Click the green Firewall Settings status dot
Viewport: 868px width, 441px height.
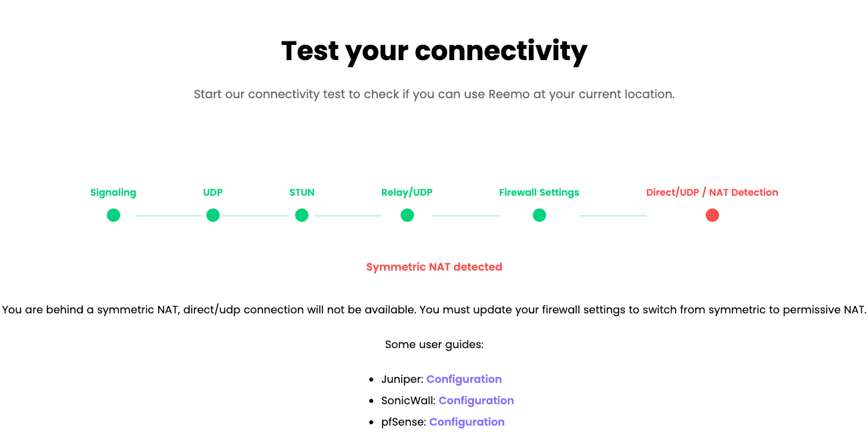(x=539, y=215)
